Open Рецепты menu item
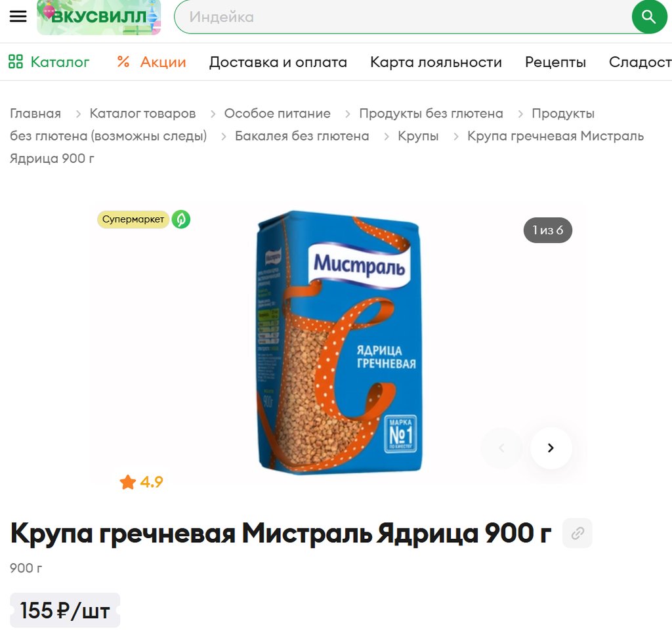Viewport: 672px width, 634px height. coord(555,62)
